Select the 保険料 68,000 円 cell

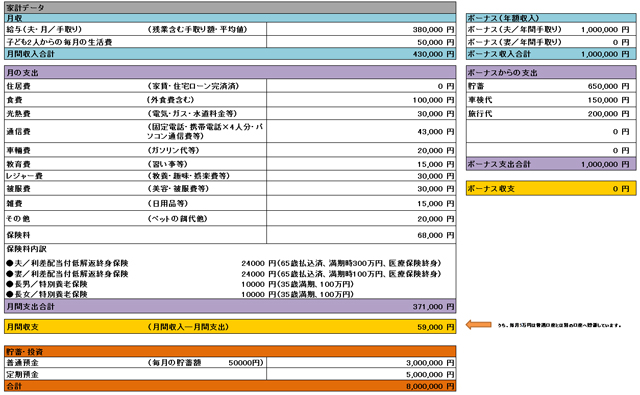(x=361, y=235)
